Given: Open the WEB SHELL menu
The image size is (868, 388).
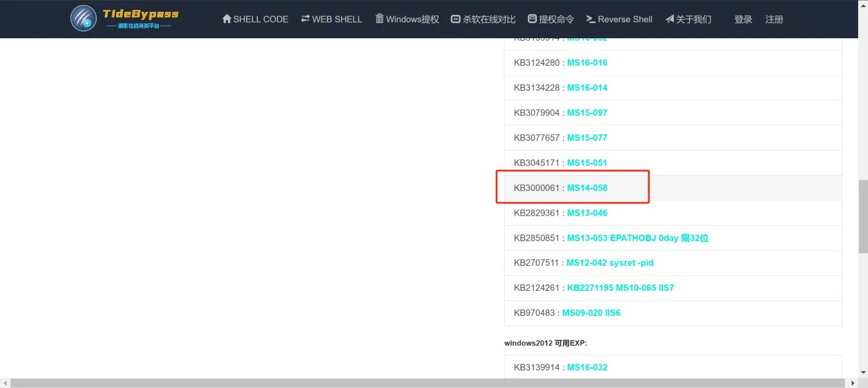Looking at the screenshot, I should (331, 19).
